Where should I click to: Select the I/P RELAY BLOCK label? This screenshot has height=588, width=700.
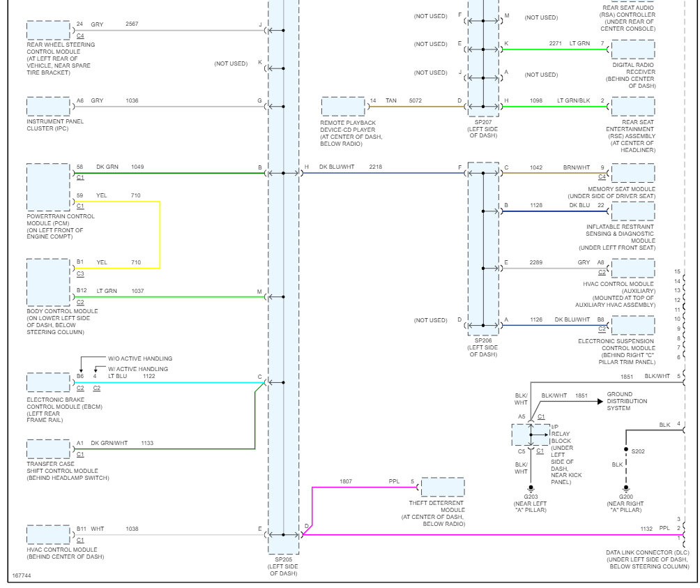coord(566,455)
